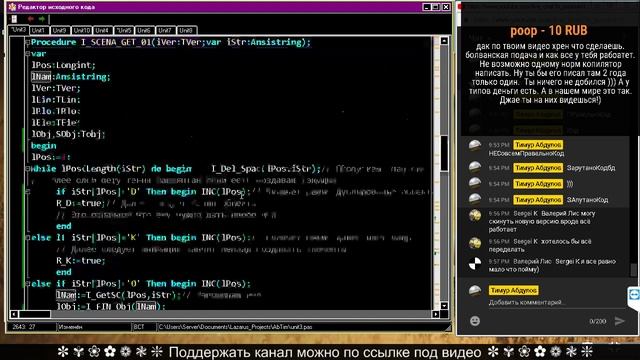
Task: Click the chat panel scrollbar thumb
Action: point(634,269)
